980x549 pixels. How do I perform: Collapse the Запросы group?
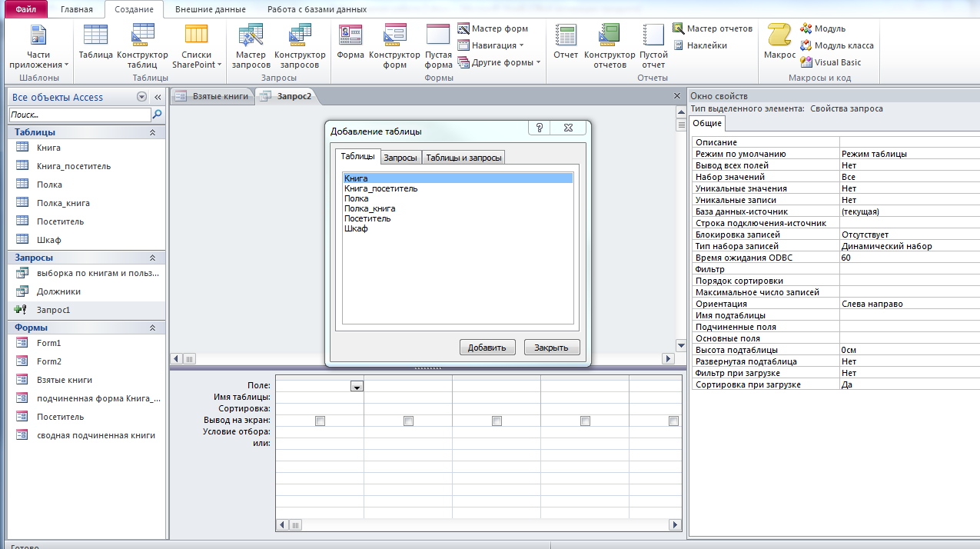pos(152,258)
